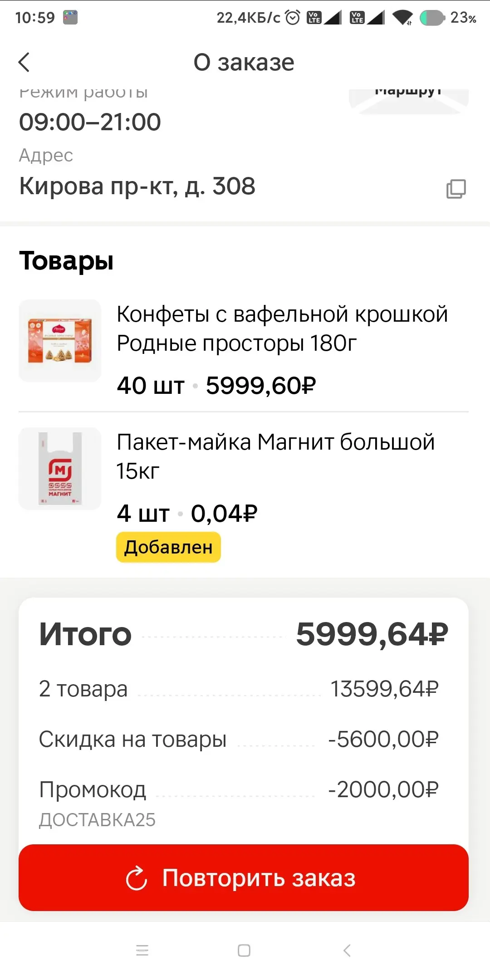This screenshot has height=980, width=490.
Task: Tap the back arrow in the header
Action: coord(24,62)
